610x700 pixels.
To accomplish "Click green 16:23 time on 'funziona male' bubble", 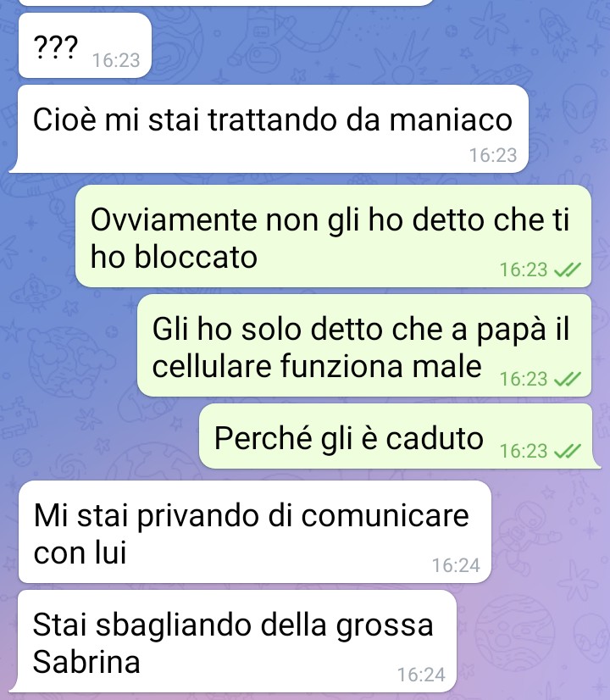I will [x=523, y=379].
